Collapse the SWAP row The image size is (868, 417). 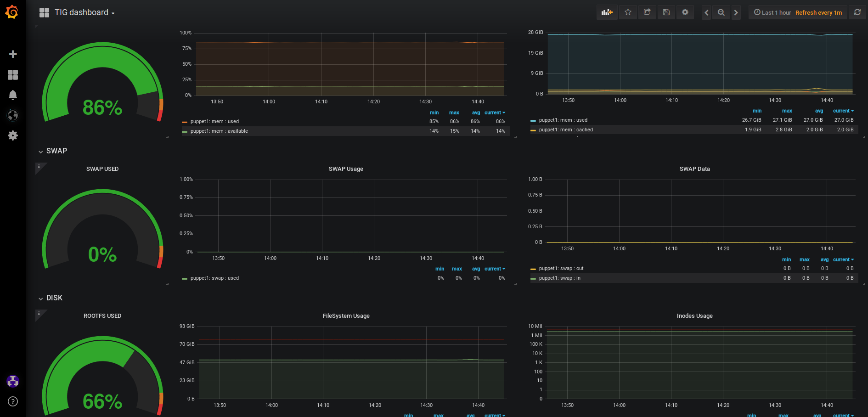[x=53, y=151]
